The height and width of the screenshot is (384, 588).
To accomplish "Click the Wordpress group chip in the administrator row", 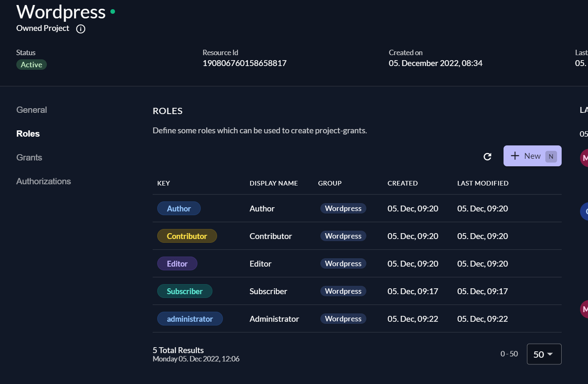I will (x=343, y=319).
